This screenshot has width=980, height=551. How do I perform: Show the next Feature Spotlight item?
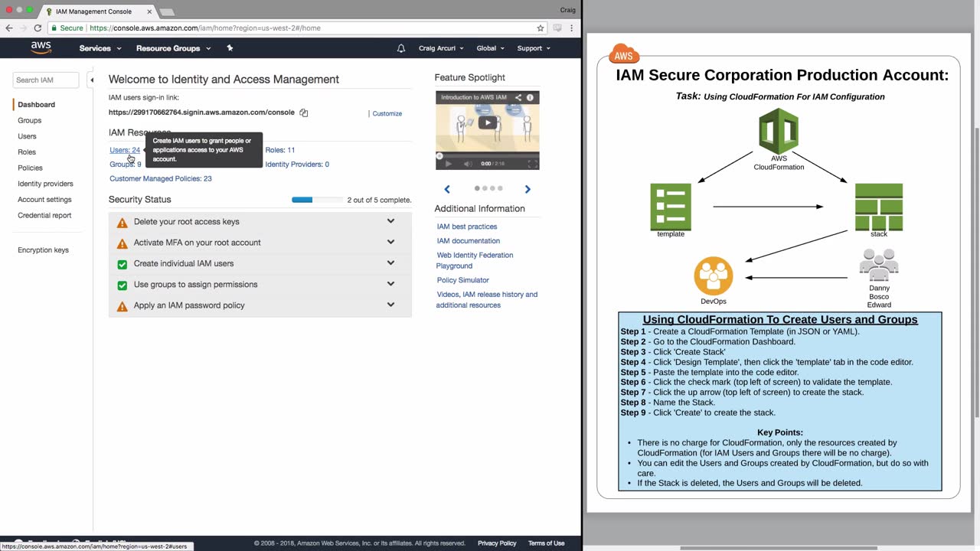point(528,189)
